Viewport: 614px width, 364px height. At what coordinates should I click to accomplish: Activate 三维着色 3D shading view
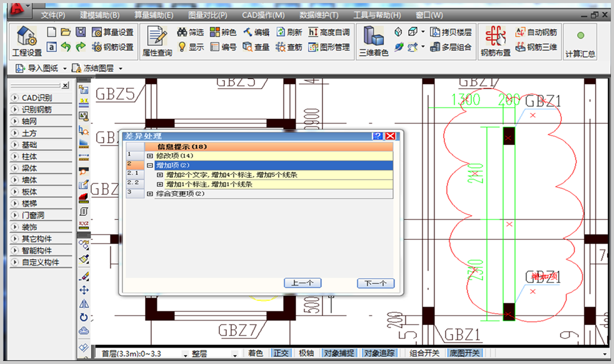tap(374, 41)
